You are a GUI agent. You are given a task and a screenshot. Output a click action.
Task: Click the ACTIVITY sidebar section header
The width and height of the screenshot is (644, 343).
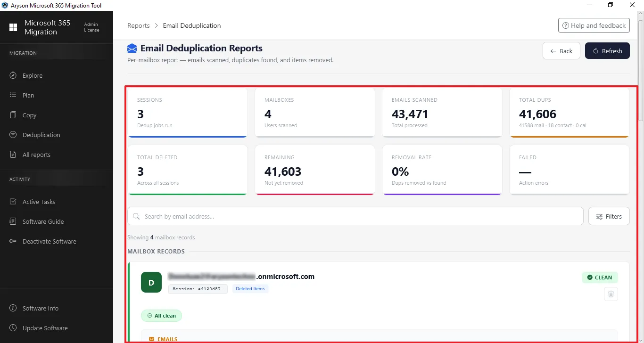20,179
